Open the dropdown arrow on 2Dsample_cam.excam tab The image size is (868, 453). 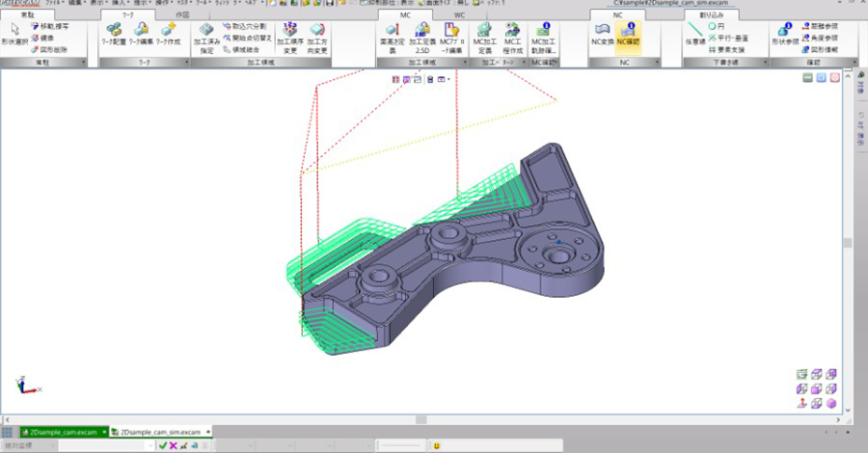(103, 432)
